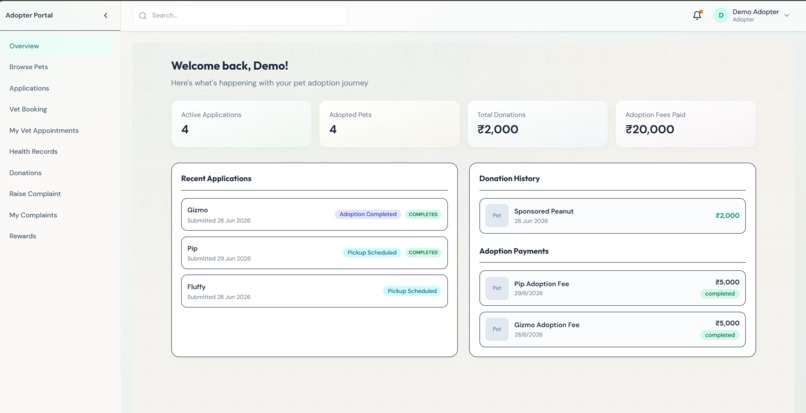This screenshot has height=413, width=806.
Task: Click Fluffy's Pickup Scheduled badge
Action: pyautogui.click(x=412, y=291)
